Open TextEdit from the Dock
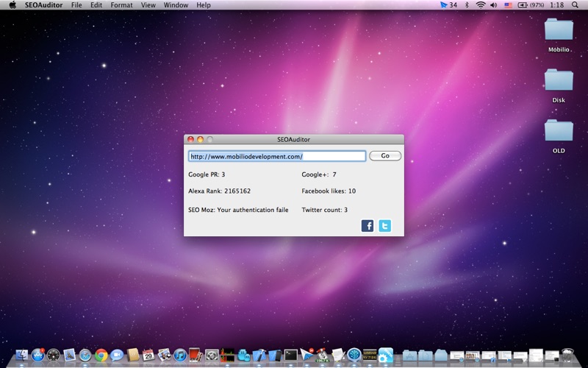This screenshot has width=588, height=368. [338, 355]
